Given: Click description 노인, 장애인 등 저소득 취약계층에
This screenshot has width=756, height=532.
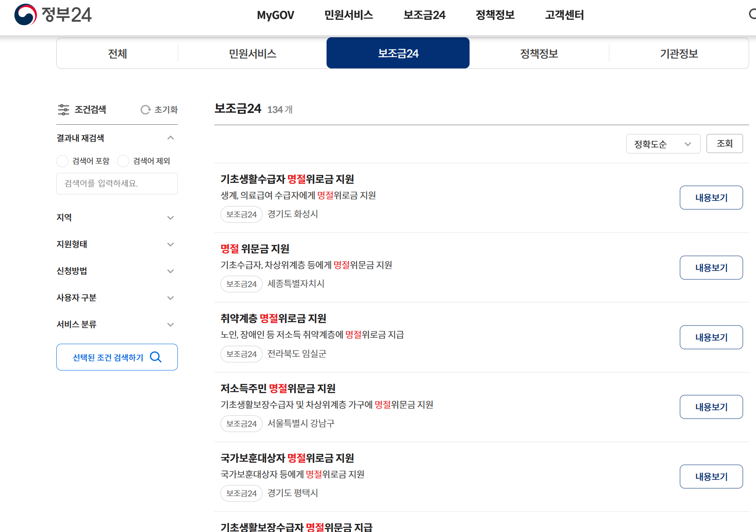Looking at the screenshot, I should [x=312, y=334].
